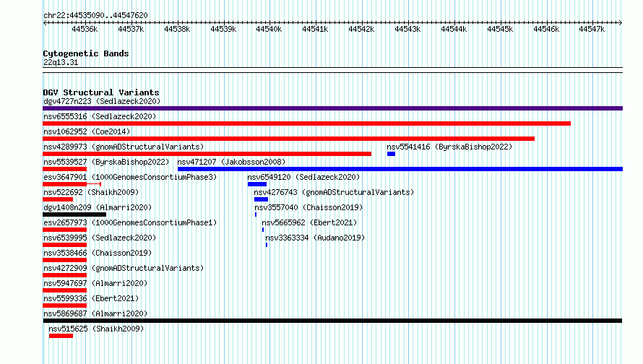Screen dimensions: 643x364
Task: Click the blue nsv4276743 variant bar
Action: (262, 199)
